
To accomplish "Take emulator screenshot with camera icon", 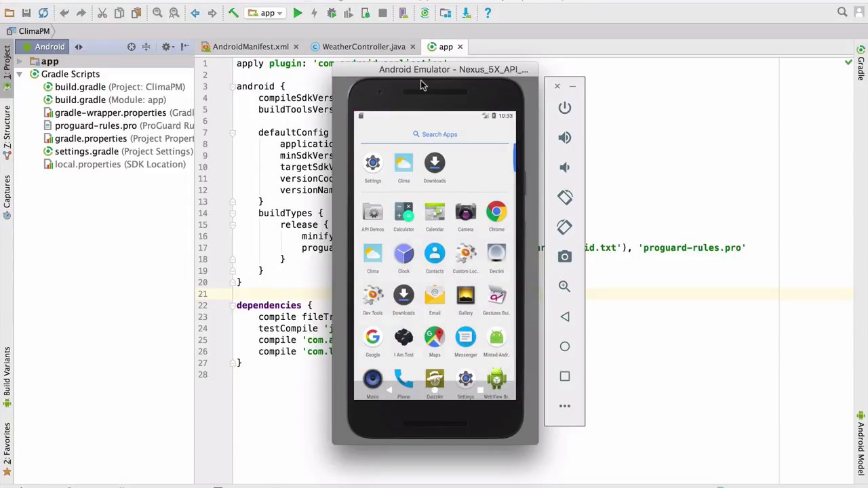I will [565, 256].
